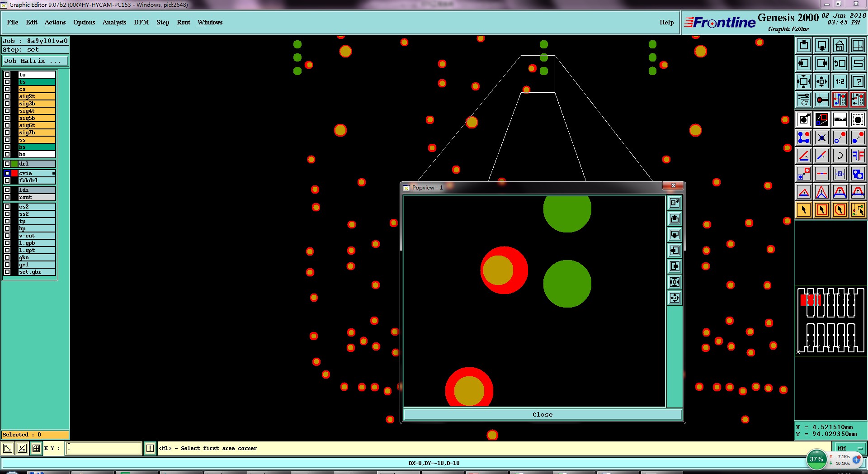
Task: Open the Windows menu
Action: (x=210, y=22)
